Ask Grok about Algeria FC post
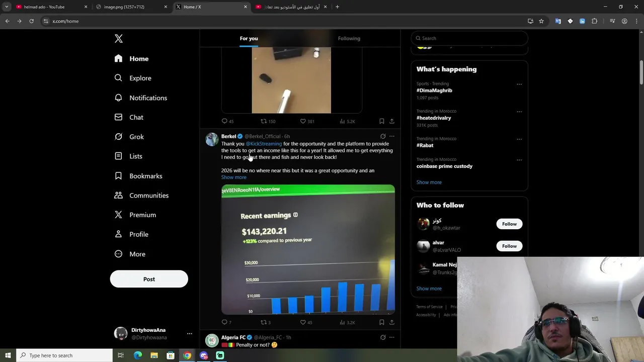 (383, 337)
